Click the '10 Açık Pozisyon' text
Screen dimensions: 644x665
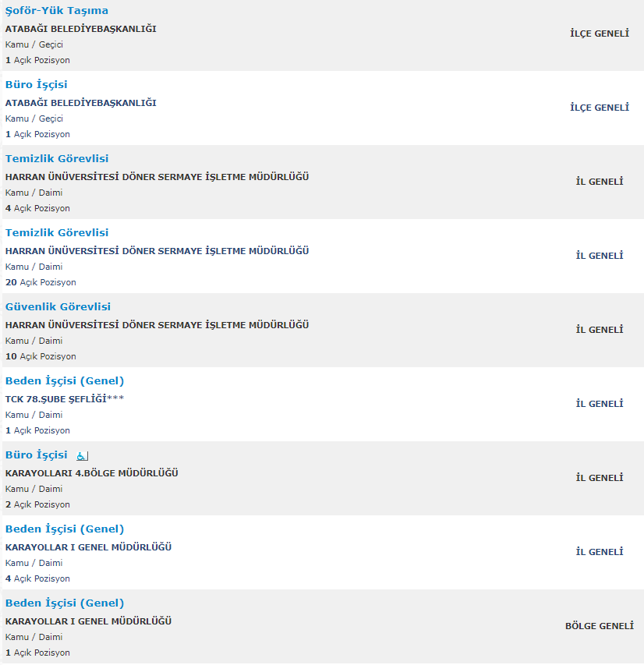click(41, 357)
